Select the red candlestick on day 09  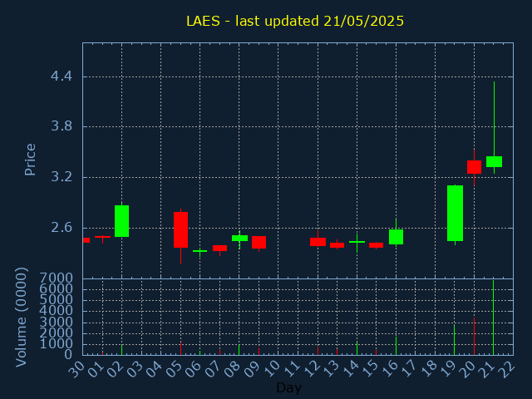coord(259,242)
